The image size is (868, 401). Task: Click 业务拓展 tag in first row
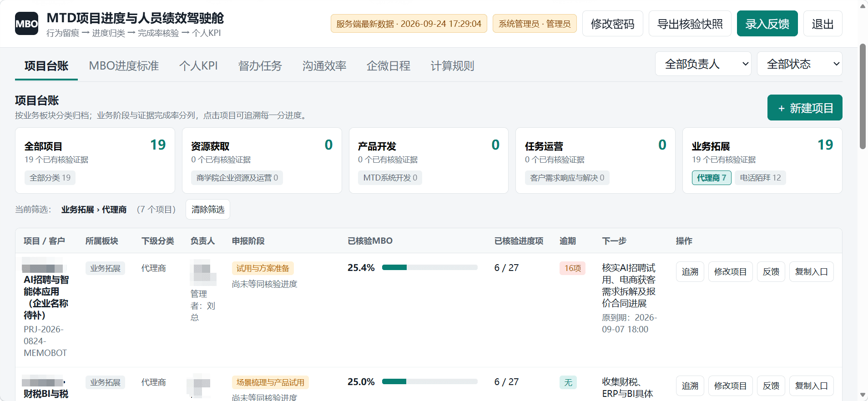[x=105, y=268]
